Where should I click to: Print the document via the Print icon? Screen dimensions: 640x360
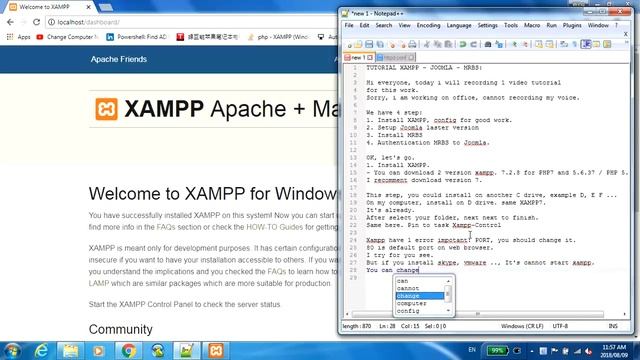coord(412,44)
